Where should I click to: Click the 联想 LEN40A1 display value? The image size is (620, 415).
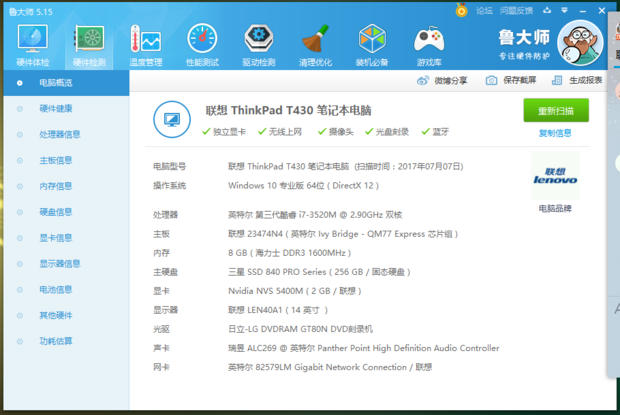278,310
